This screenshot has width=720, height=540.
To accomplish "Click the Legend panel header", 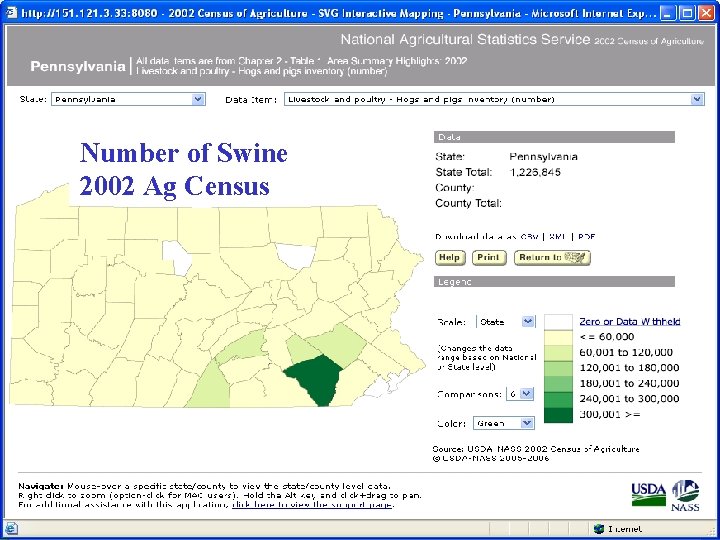I will (x=554, y=281).
